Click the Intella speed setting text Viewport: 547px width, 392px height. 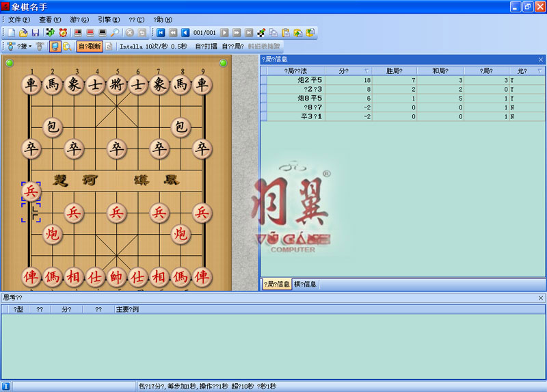[x=153, y=47]
